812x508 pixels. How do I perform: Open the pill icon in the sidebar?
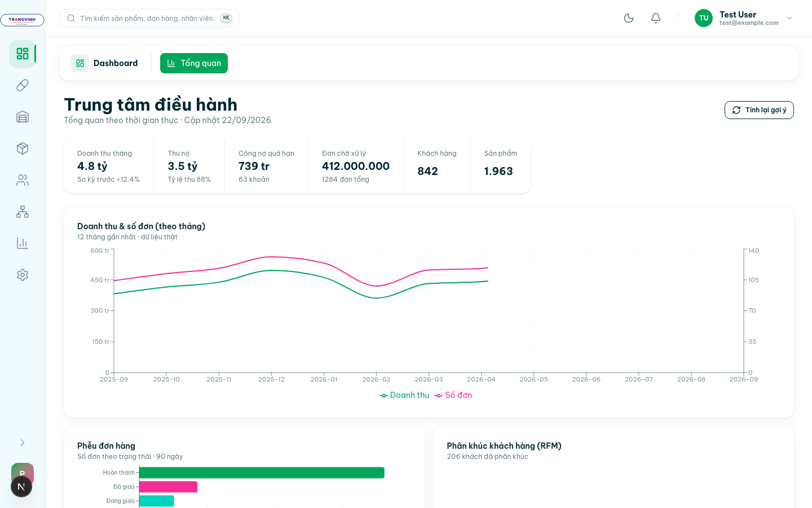pos(23,85)
